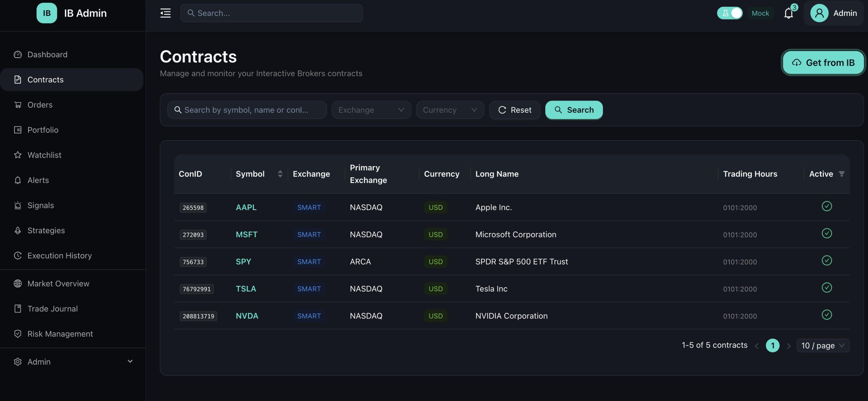The width and height of the screenshot is (868, 401).
Task: Click the Portfolio wallet icon
Action: [x=18, y=130]
